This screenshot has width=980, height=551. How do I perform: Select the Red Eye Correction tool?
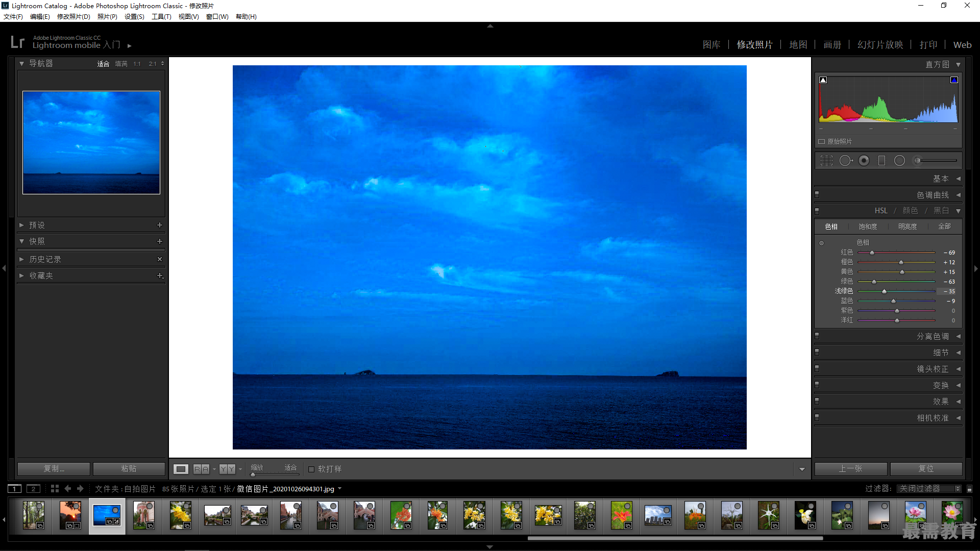tap(864, 161)
